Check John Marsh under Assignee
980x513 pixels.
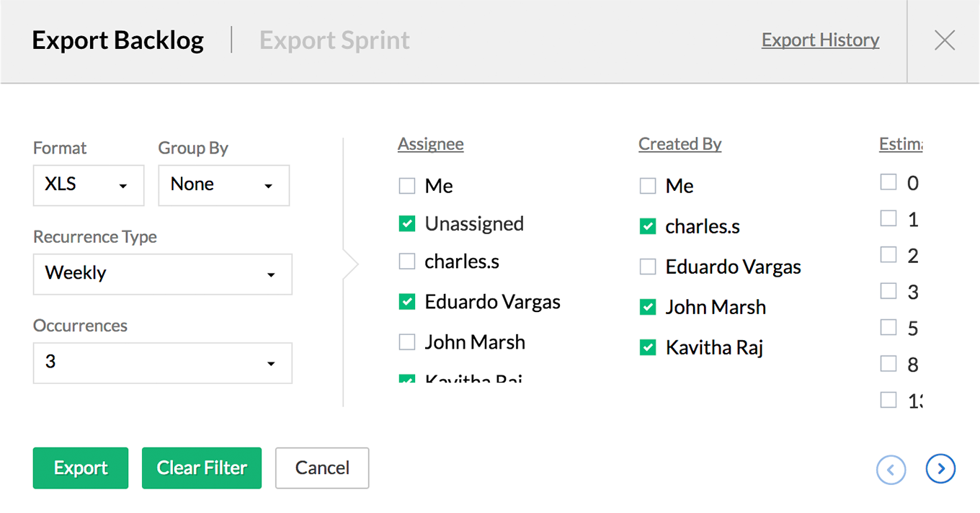407,342
